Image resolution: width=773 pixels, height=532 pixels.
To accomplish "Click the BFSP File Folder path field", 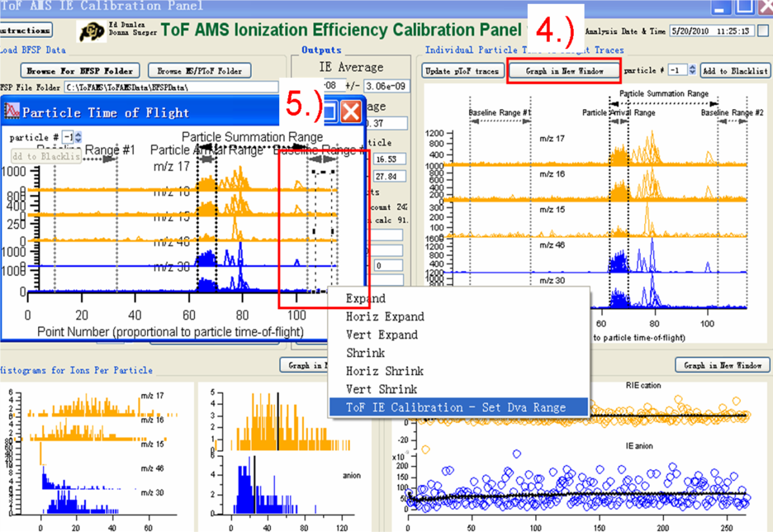I will click(x=171, y=87).
